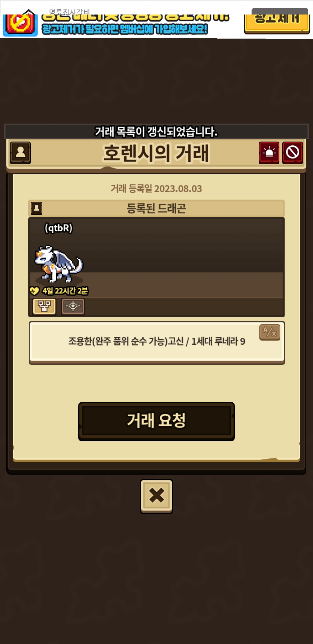This screenshot has height=644, width=313.
Task: Open the dragon family tree icon
Action: 44,306
